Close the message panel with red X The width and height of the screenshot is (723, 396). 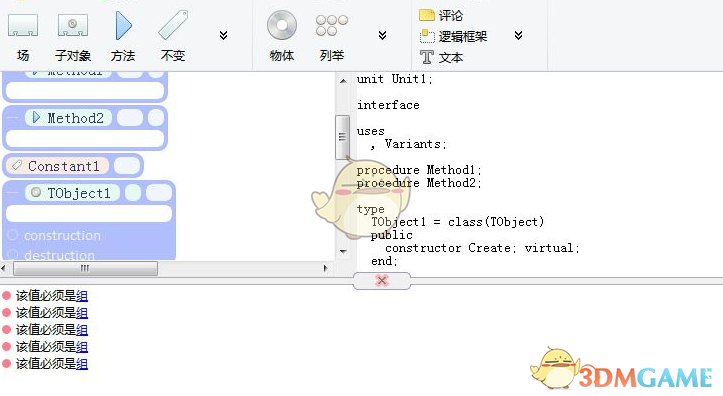[382, 280]
